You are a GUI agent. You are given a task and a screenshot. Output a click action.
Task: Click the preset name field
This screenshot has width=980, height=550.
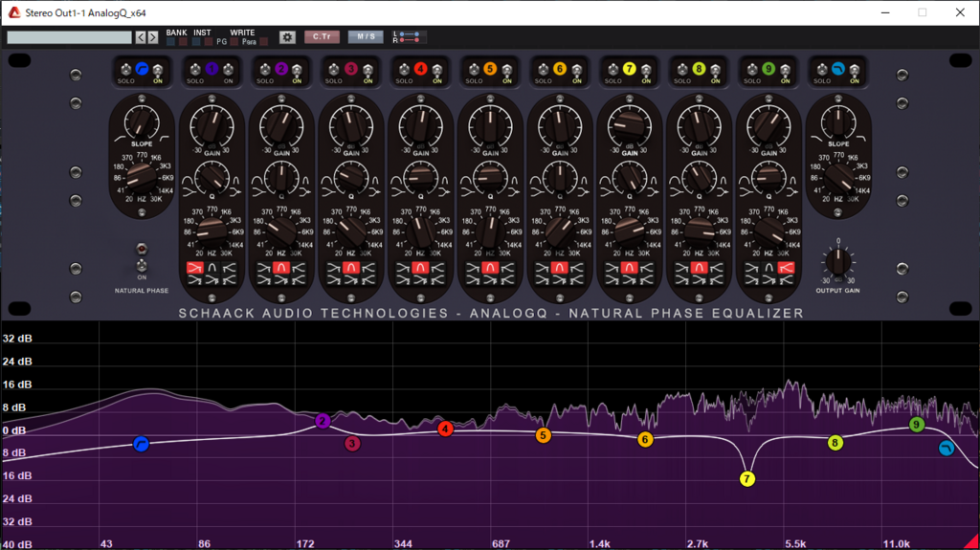(x=69, y=37)
